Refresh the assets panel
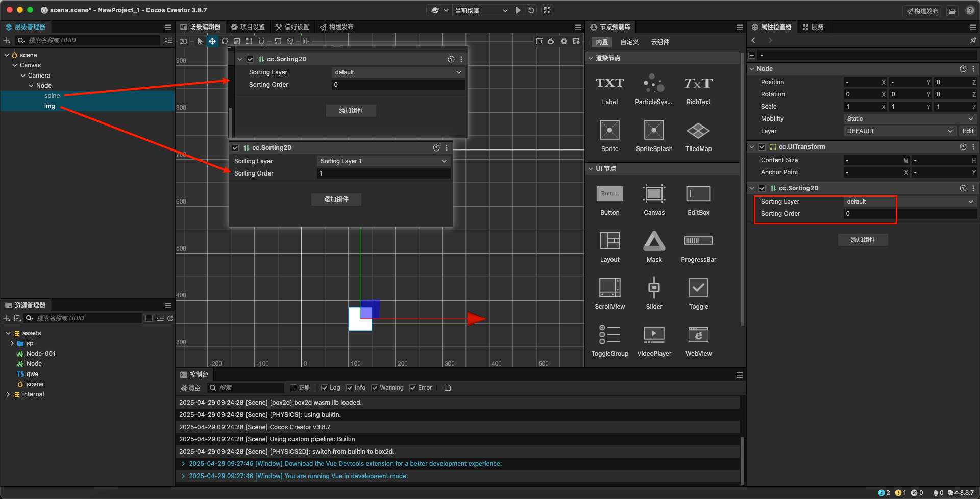This screenshot has height=499, width=980. 170,318
